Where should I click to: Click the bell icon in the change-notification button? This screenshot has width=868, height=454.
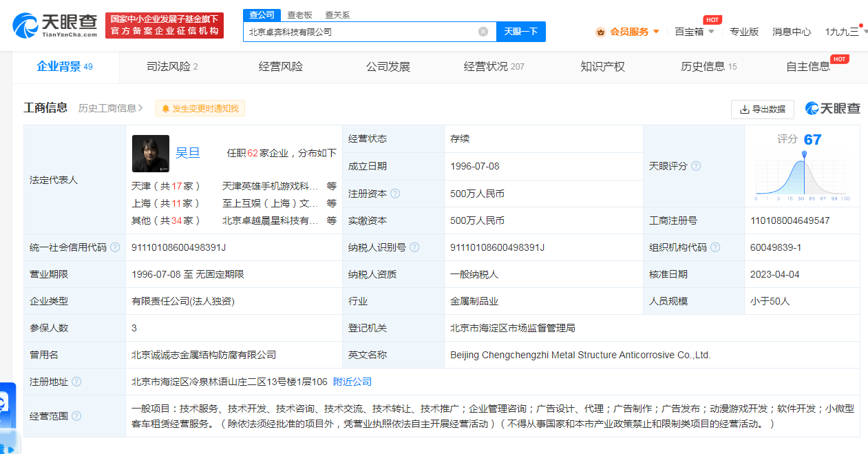point(166,109)
